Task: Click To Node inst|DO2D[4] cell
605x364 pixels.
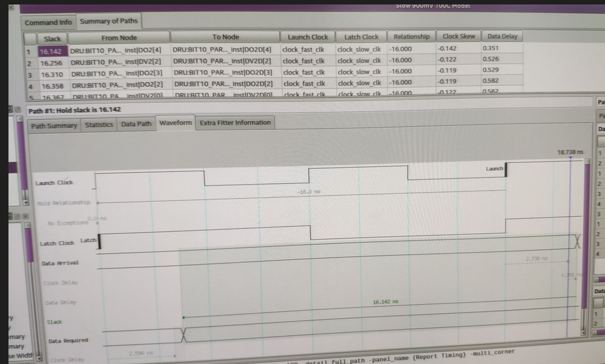Action: (225, 50)
